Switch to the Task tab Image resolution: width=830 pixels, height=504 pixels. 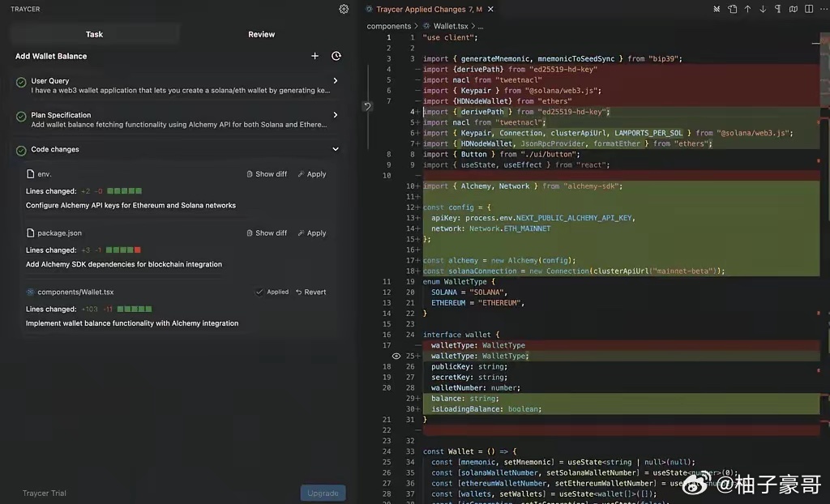[x=94, y=34]
